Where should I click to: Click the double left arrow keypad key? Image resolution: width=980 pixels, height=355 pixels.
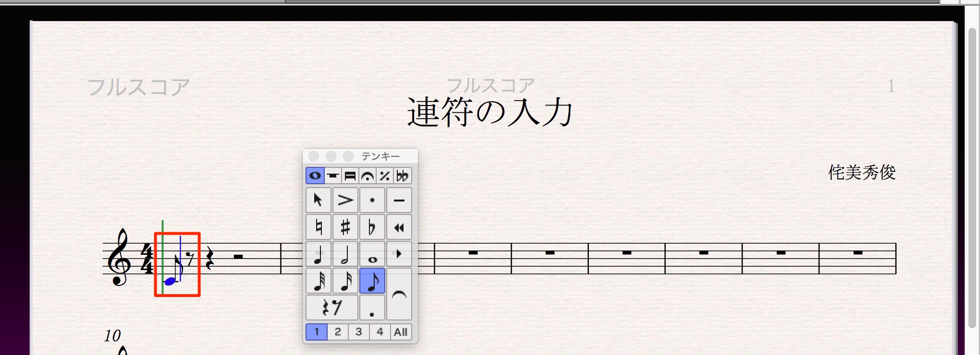[x=399, y=227]
